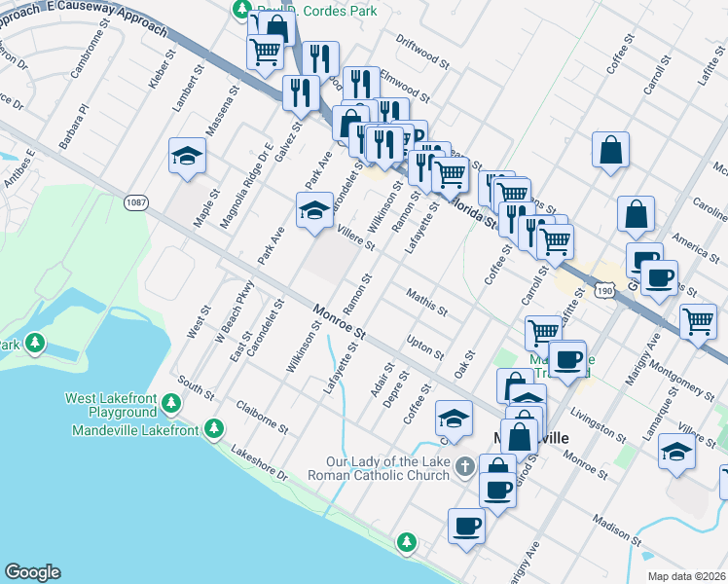This screenshot has height=584, width=728.
Task: Open the church cross icon for Our Lady
Action: pos(465,467)
